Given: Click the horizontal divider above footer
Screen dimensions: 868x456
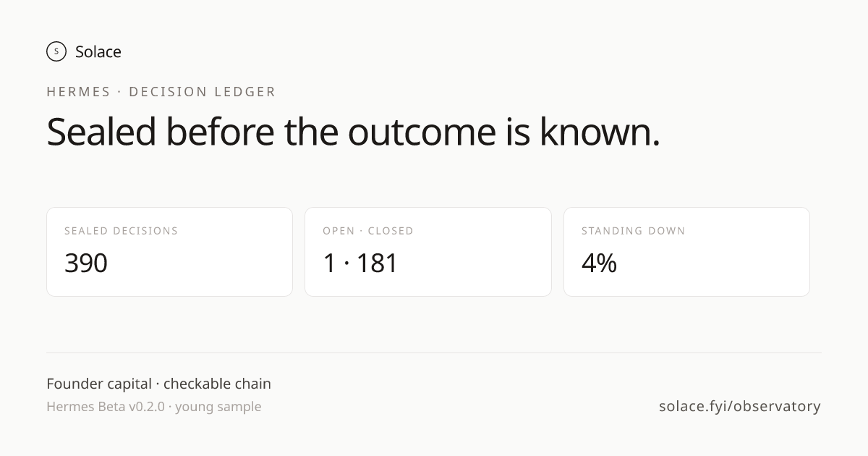Looking at the screenshot, I should tap(434, 353).
